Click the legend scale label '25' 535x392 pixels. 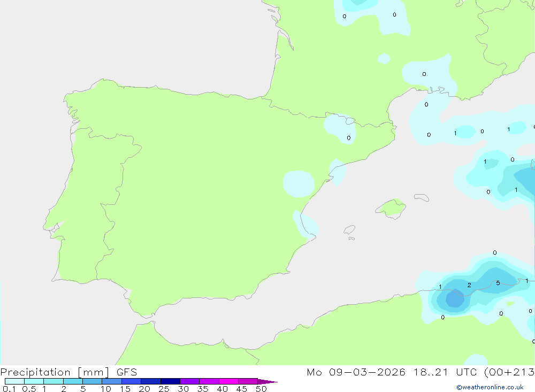point(164,389)
